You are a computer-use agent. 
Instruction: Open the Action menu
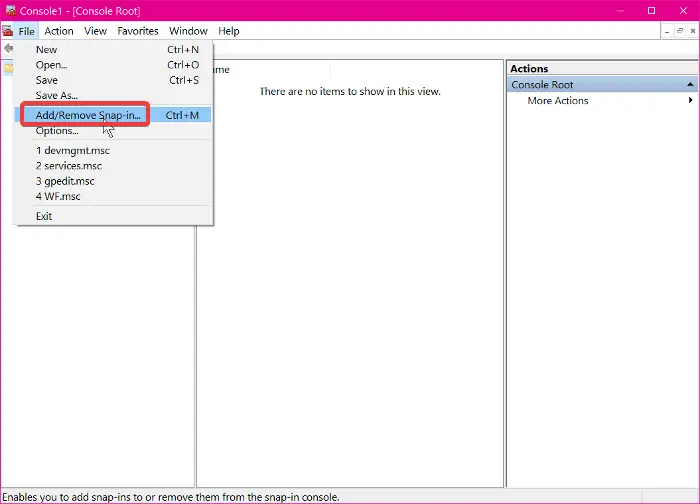coord(58,31)
